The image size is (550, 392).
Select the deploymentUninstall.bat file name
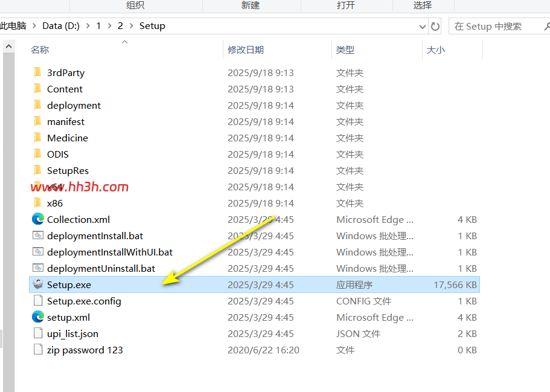point(101,269)
